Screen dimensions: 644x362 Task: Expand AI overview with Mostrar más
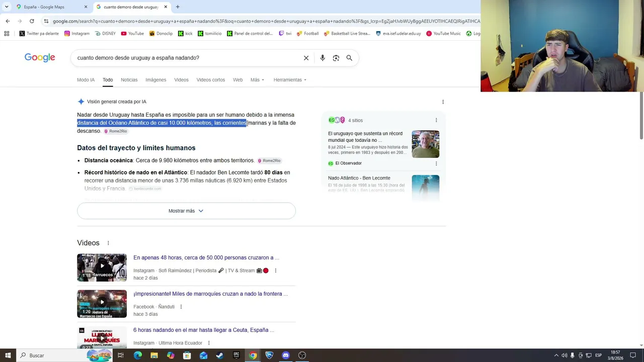click(x=186, y=211)
